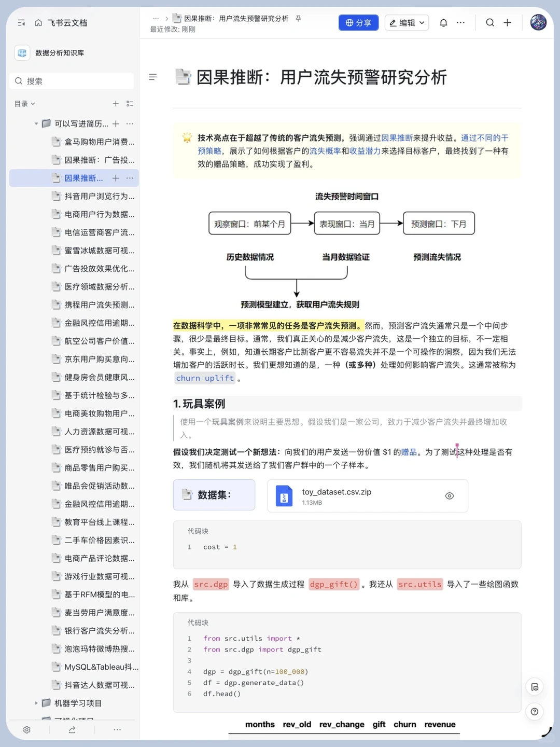Open the 编辑 mode dropdown

click(x=407, y=23)
